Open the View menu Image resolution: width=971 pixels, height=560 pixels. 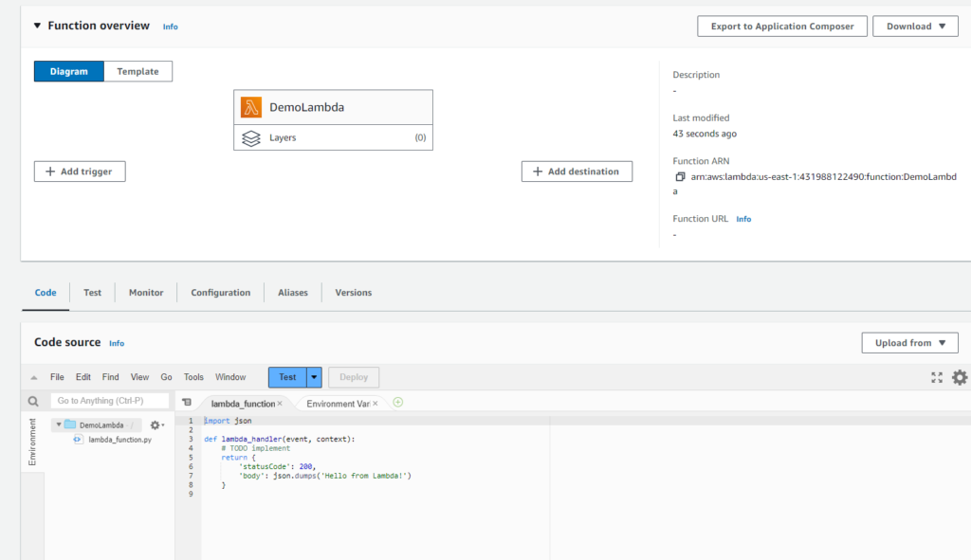click(x=139, y=377)
